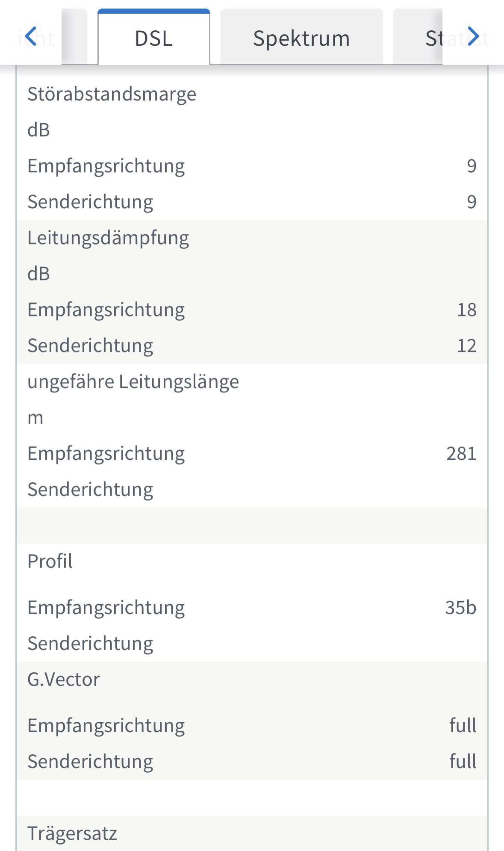Tap the right tab scroll arrow
Screen dimensions: 504x851
coord(473,36)
